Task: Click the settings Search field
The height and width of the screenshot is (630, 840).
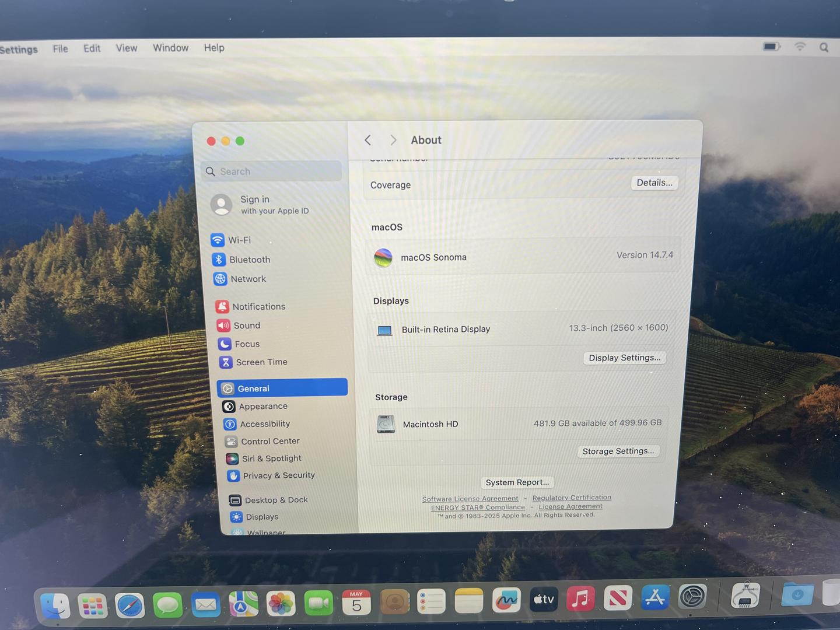Action: [272, 171]
